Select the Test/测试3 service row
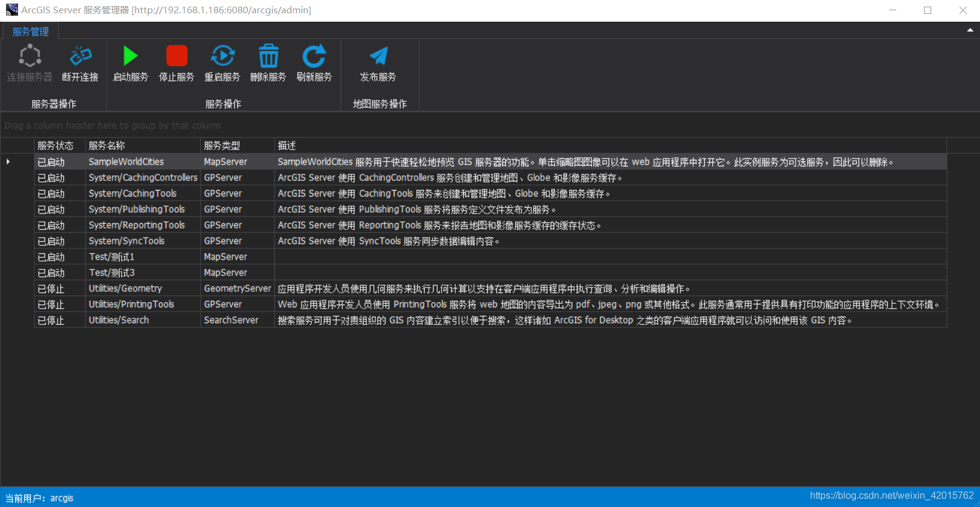 click(490, 272)
